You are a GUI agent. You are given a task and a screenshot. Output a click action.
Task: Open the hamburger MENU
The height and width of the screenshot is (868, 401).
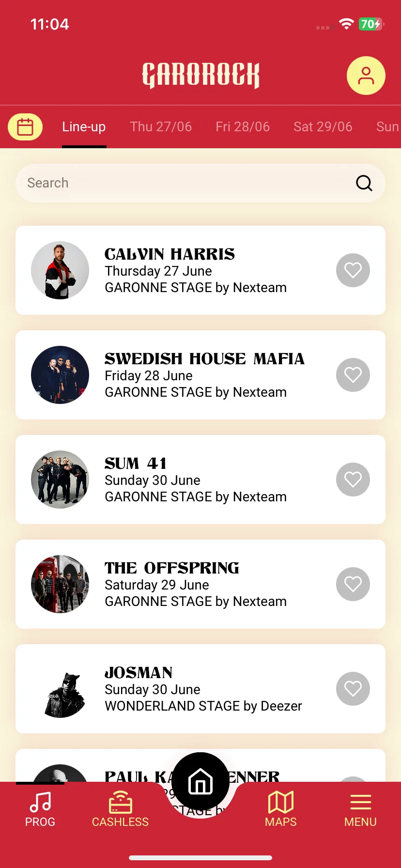click(x=360, y=809)
